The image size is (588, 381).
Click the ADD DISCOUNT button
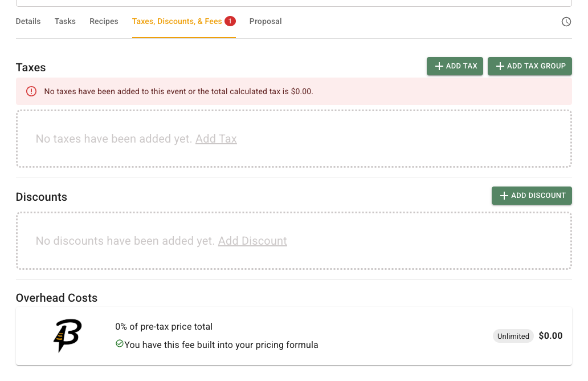pyautogui.click(x=532, y=196)
